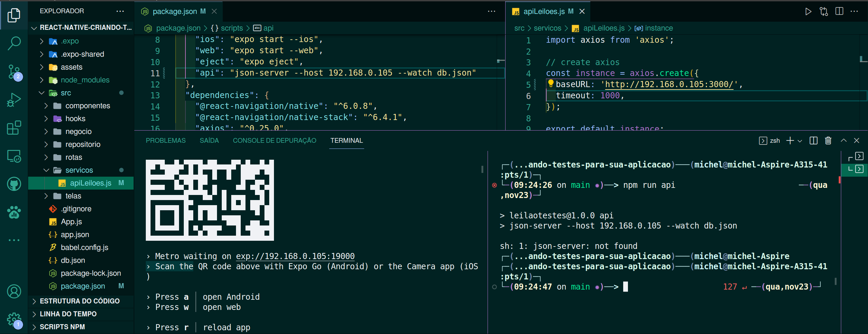Switch to the PROBLEMAS panel tab

coord(165,141)
